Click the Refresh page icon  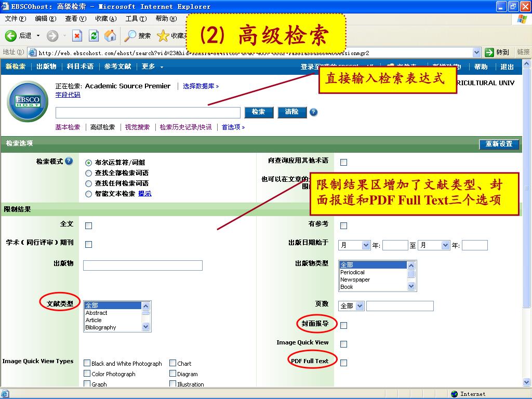coord(94,36)
